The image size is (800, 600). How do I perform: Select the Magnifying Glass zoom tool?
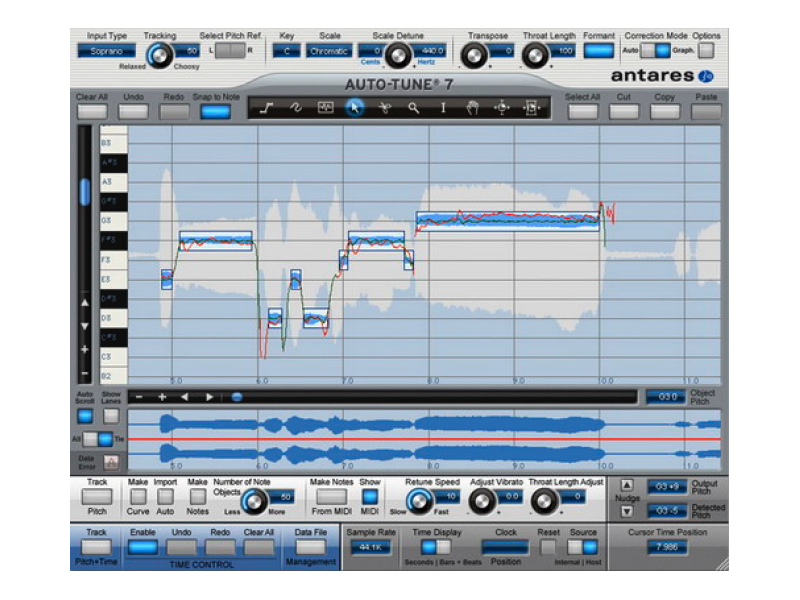point(414,108)
